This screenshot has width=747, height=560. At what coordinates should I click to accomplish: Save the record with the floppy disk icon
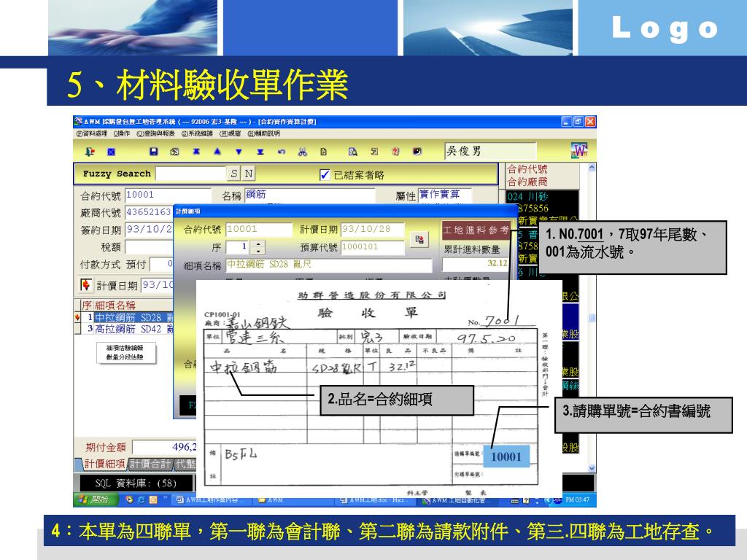click(x=153, y=152)
